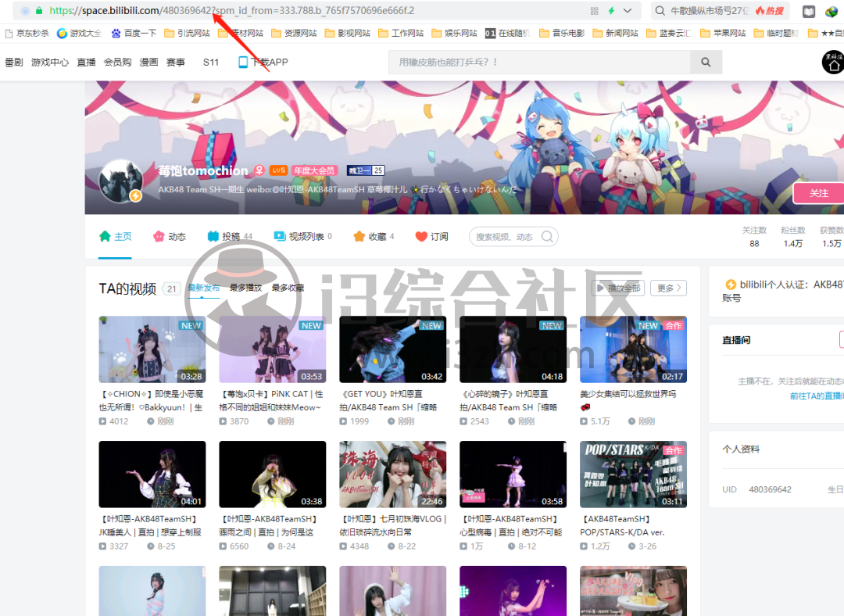
Task: Click the 播放全部 play-all button
Action: pos(618,288)
